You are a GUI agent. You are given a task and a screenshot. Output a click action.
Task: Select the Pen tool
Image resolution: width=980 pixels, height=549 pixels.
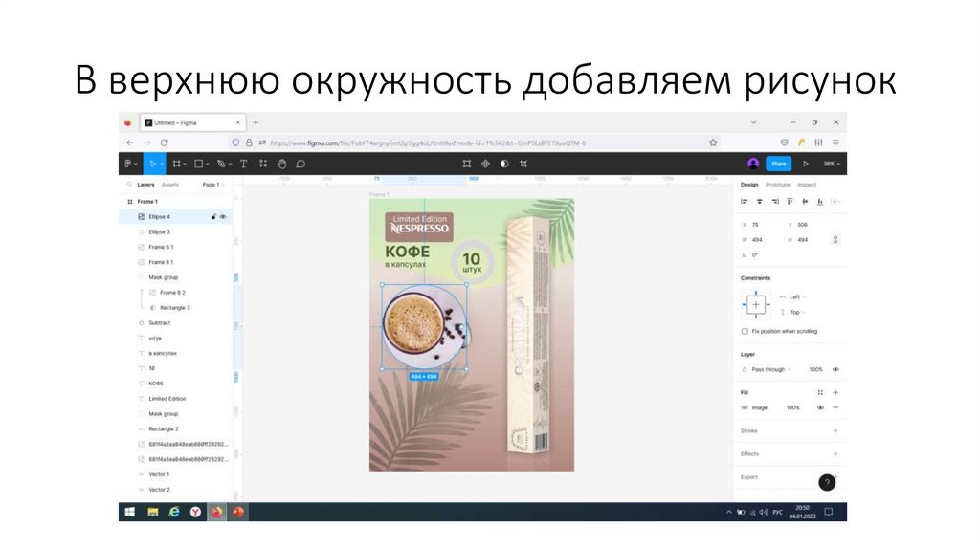click(221, 164)
